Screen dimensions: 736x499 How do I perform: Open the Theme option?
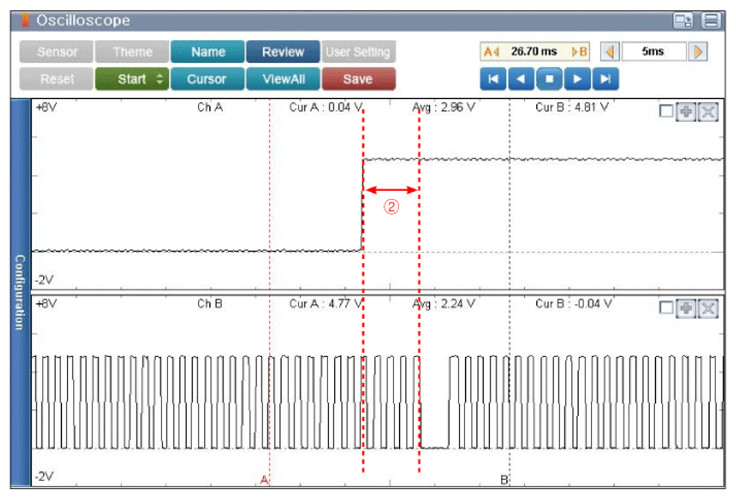click(132, 52)
